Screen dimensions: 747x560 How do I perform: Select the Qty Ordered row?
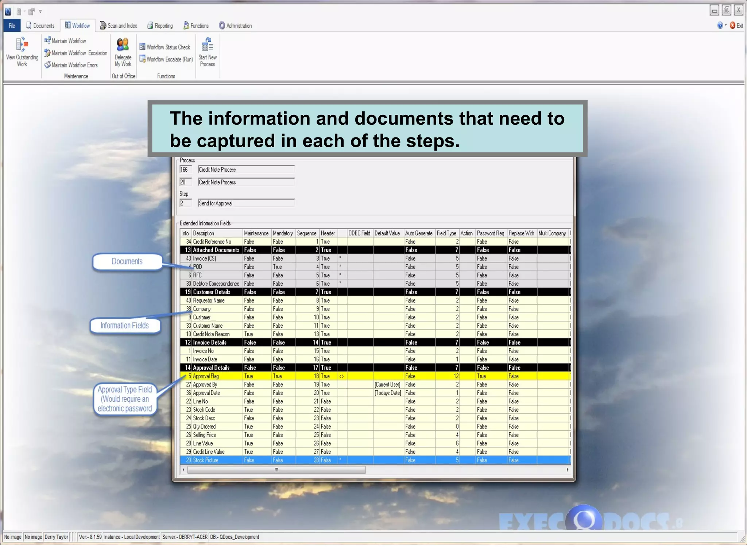[x=375, y=426]
